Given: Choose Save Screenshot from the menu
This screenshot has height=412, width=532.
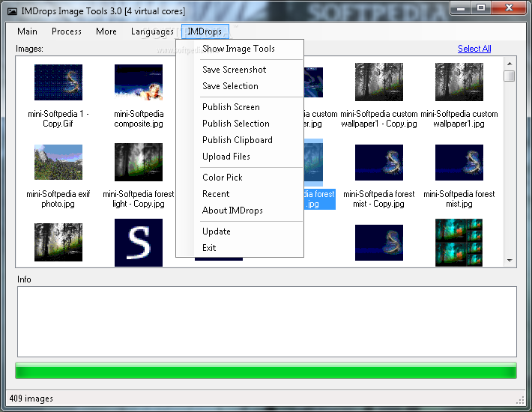Looking at the screenshot, I should (x=234, y=70).
